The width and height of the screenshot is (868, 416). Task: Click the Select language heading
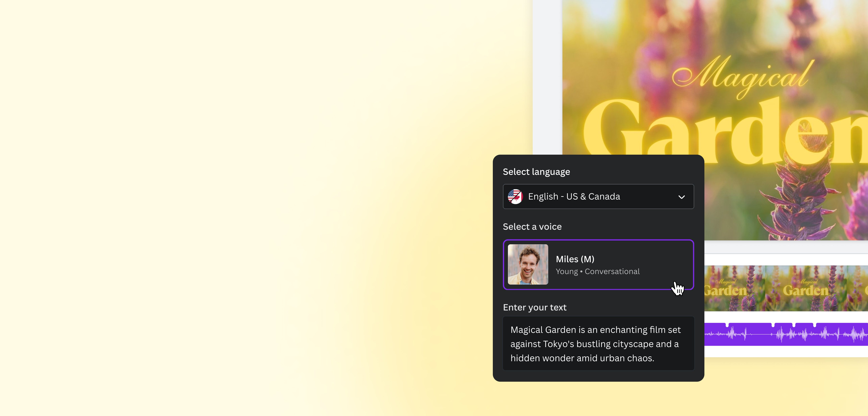[x=536, y=172]
